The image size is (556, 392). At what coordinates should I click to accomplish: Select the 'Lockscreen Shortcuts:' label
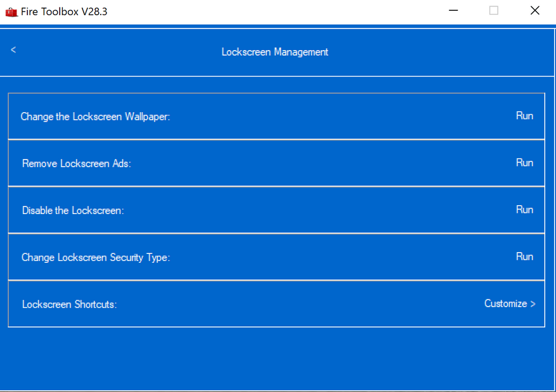(70, 304)
